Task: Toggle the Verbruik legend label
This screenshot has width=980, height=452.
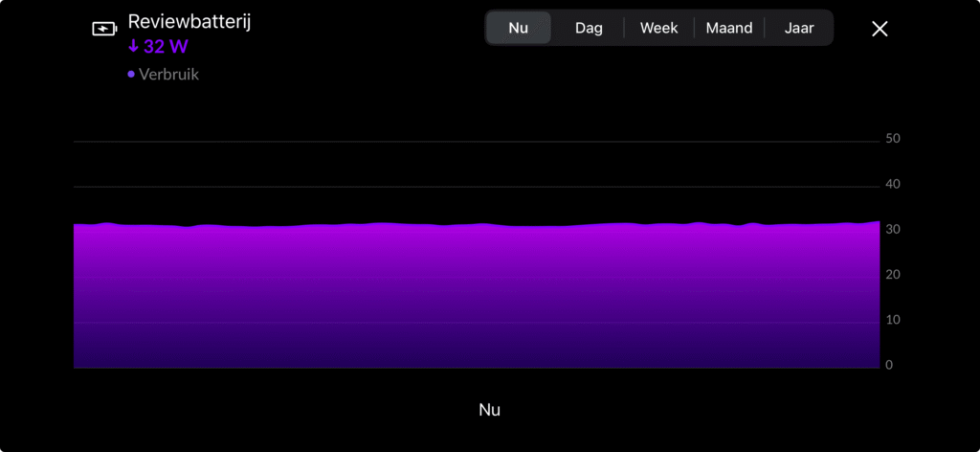Action: (x=168, y=75)
